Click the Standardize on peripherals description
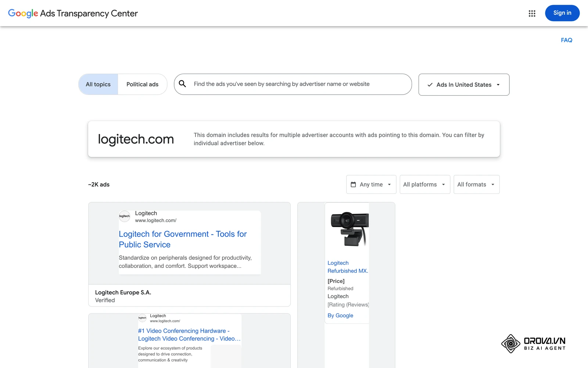 185,262
